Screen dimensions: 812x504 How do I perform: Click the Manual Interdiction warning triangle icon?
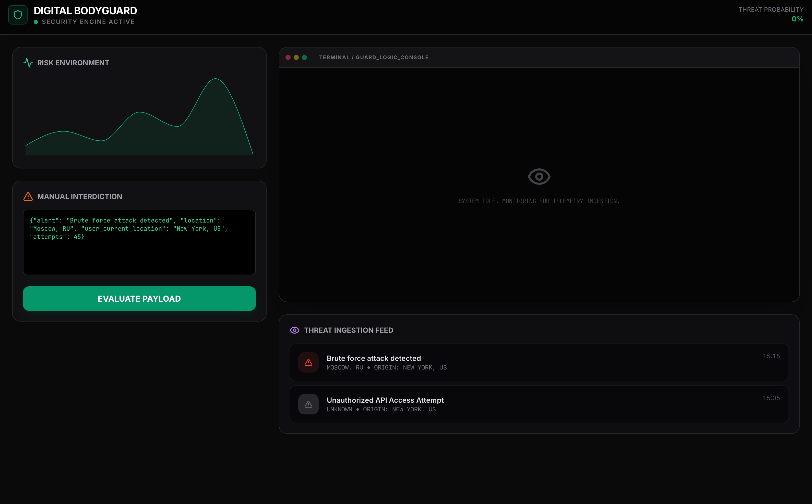pos(28,196)
